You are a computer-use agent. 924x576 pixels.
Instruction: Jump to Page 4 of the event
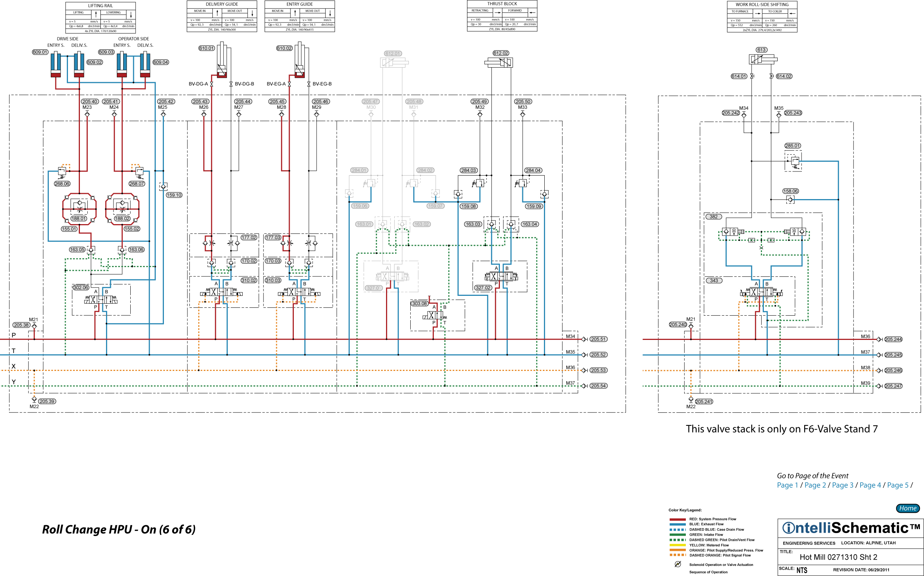point(870,485)
